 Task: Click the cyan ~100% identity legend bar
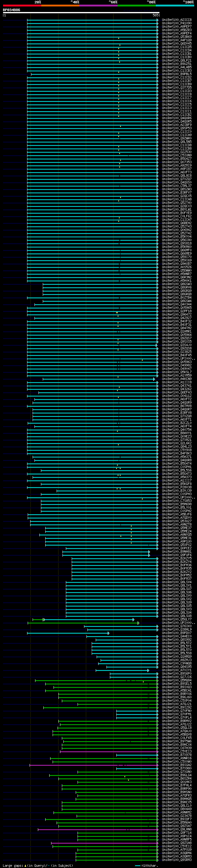pyautogui.click(x=175, y=6)
